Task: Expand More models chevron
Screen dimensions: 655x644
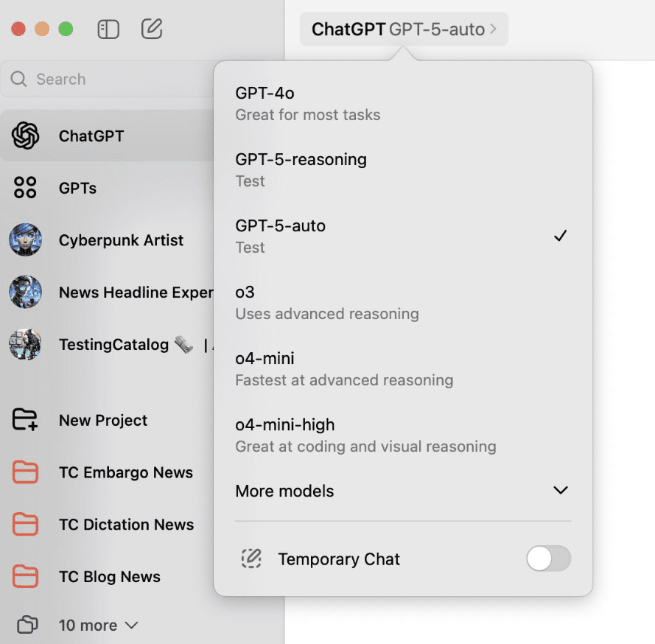Action: [x=560, y=490]
